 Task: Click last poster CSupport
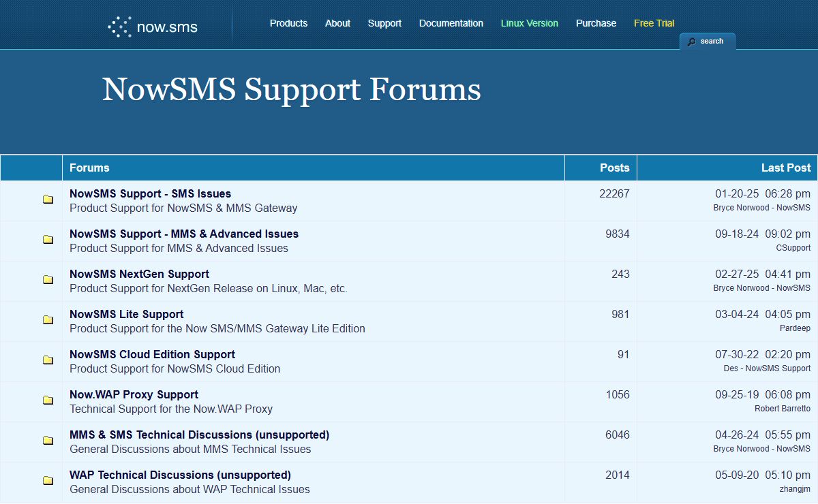click(793, 248)
